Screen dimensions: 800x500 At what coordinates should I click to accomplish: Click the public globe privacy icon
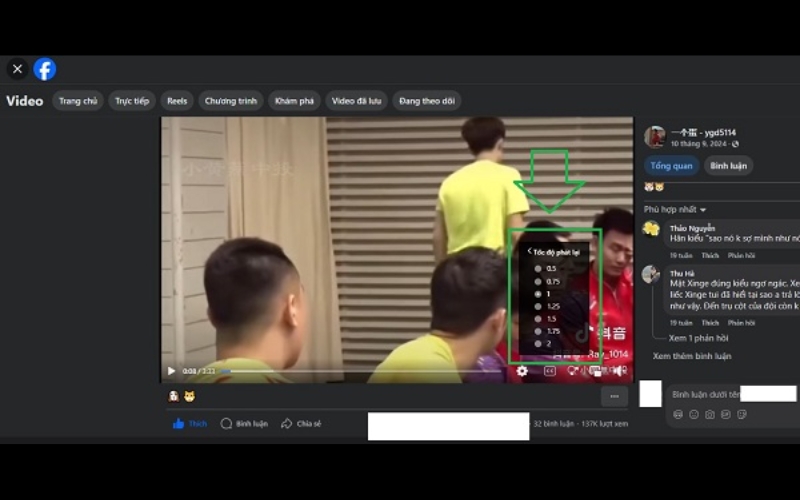pos(735,144)
